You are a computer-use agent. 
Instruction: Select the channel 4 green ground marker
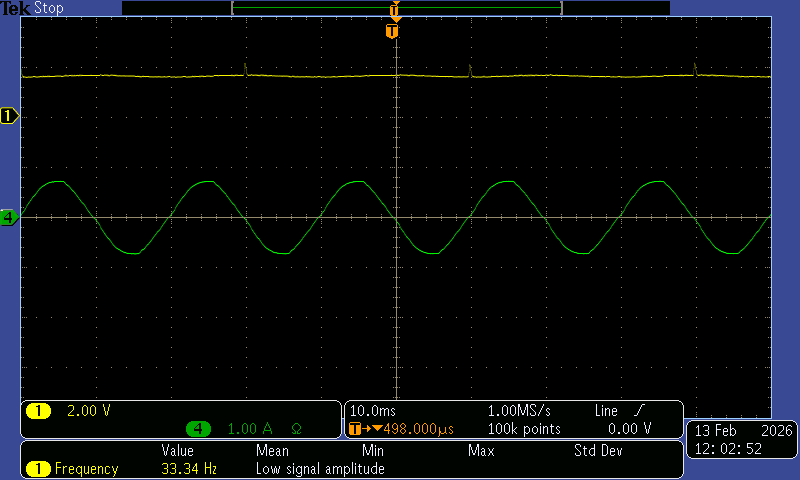pyautogui.click(x=10, y=217)
